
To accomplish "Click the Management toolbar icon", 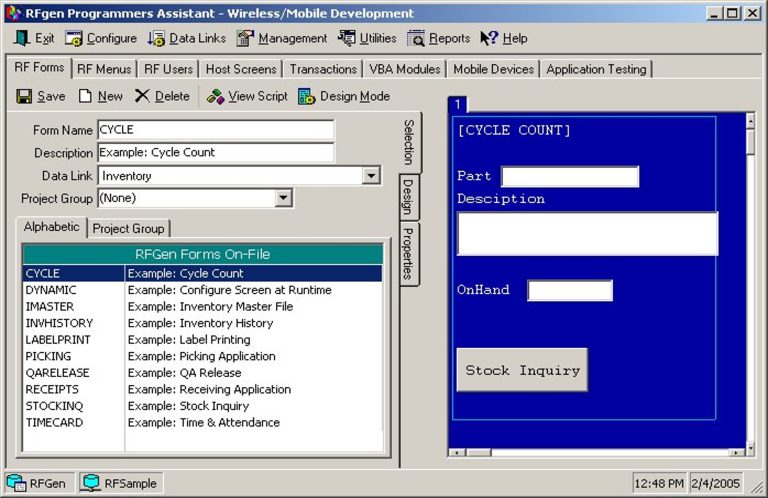I will [x=245, y=39].
